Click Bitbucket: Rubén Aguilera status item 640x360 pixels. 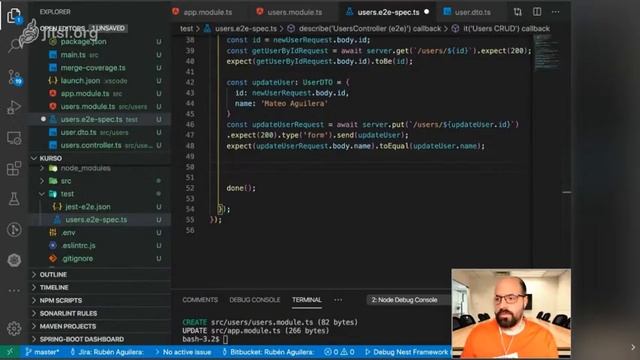pyautogui.click(x=268, y=352)
